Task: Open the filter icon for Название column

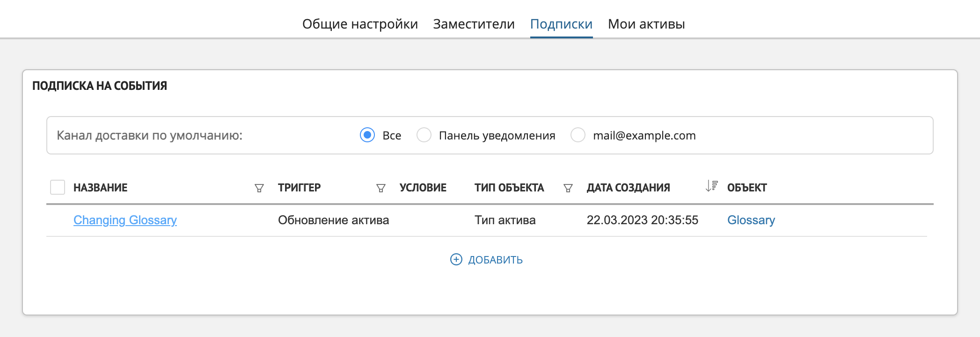Action: pyautogui.click(x=259, y=188)
